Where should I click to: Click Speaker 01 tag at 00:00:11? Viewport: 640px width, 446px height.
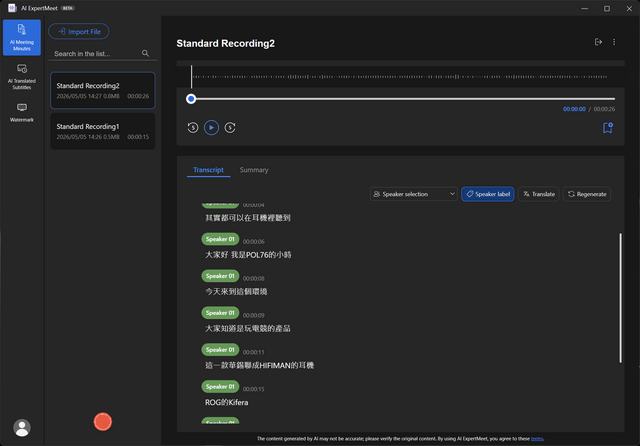click(x=220, y=350)
